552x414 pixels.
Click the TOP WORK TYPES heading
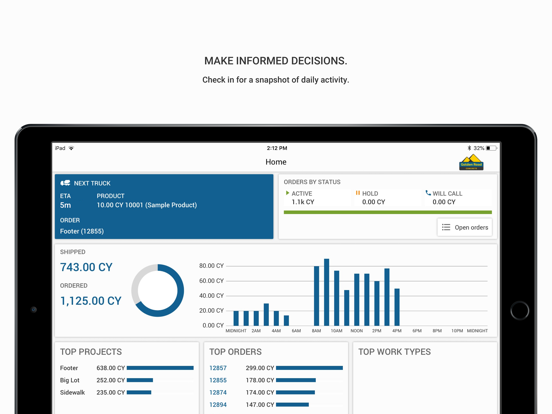tap(394, 352)
